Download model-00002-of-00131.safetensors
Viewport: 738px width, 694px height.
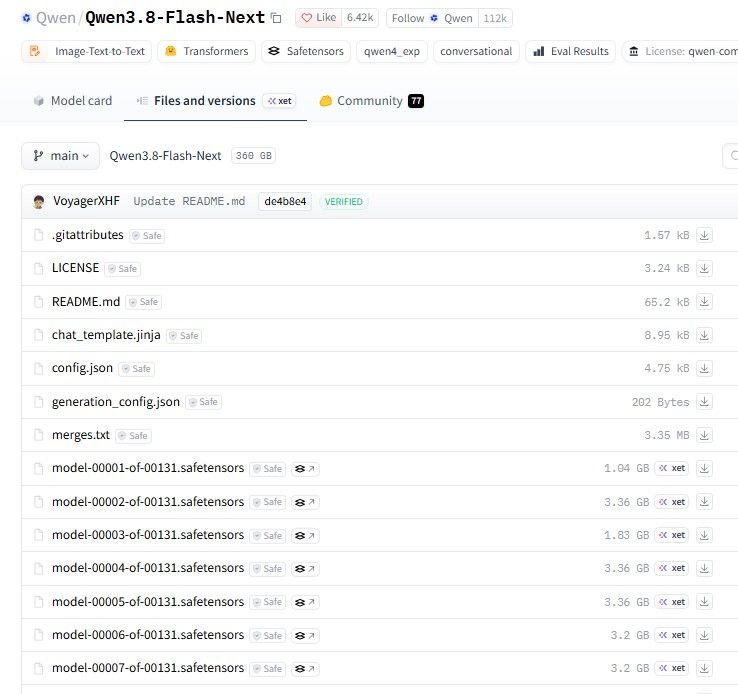coord(704,502)
